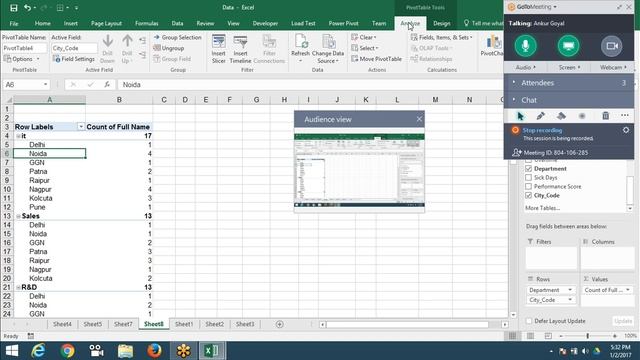
Task: Click Stop recording link
Action: tap(542, 130)
